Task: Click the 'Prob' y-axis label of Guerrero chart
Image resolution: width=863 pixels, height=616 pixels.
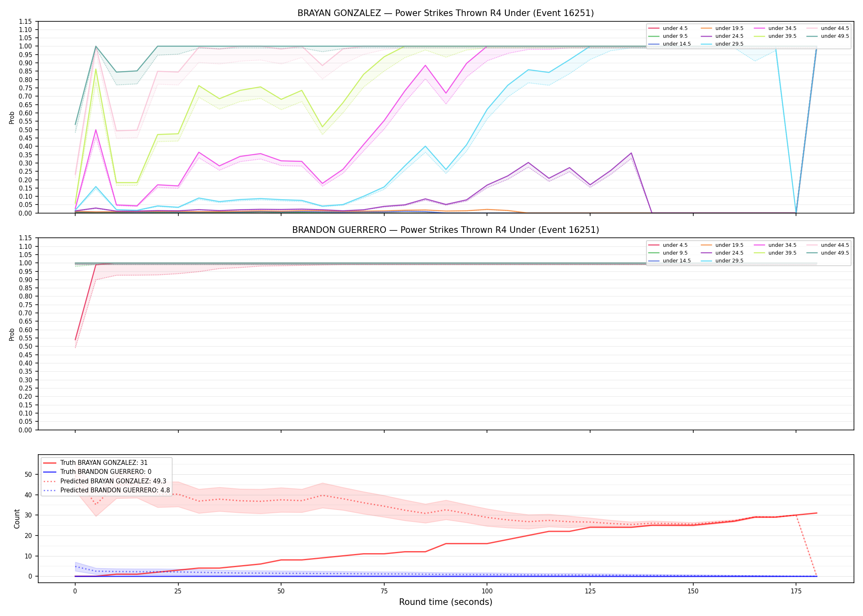Action: pyautogui.click(x=12, y=334)
